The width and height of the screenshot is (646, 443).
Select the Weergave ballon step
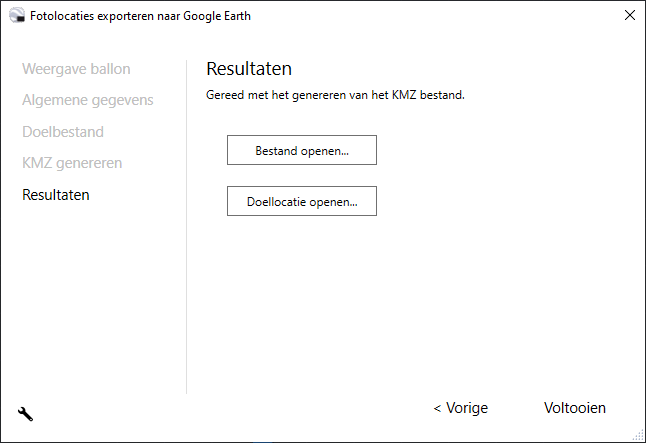point(76,69)
